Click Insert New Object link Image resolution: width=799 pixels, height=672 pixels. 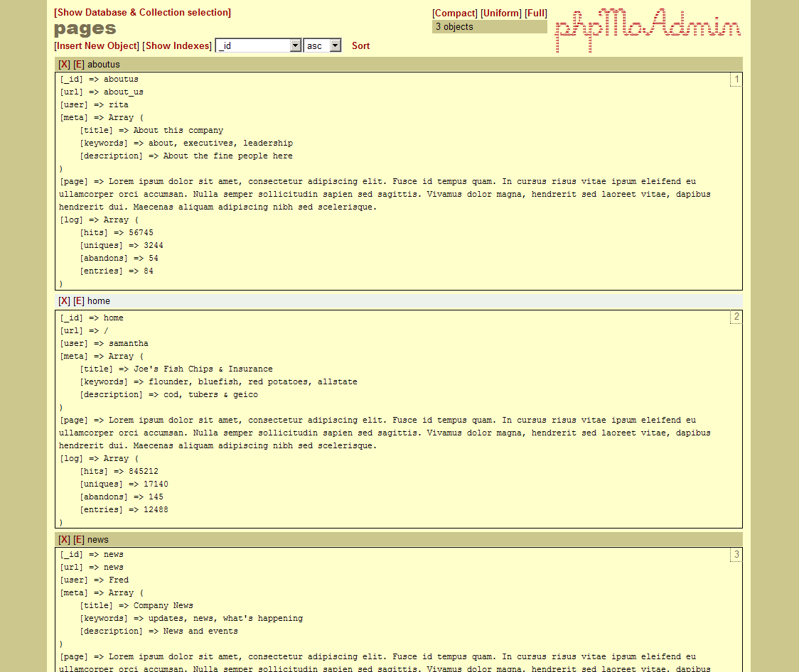96,45
